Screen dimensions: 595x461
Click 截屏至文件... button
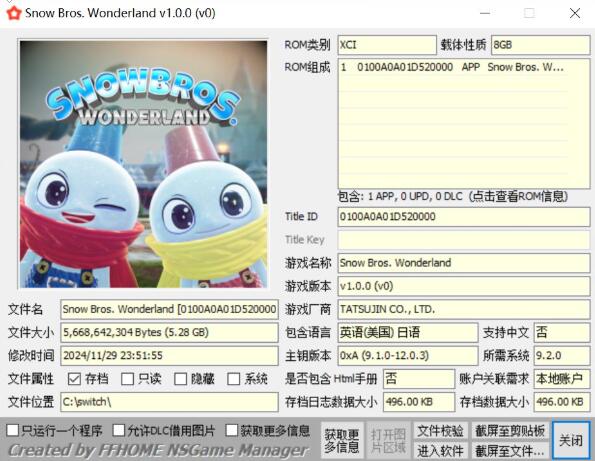pyautogui.click(x=510, y=451)
